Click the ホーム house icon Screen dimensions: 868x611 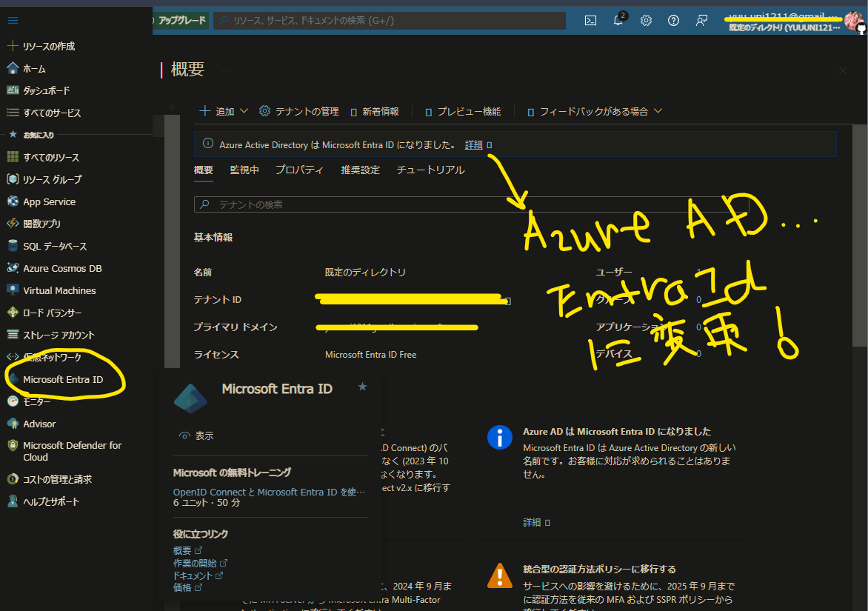pos(13,68)
